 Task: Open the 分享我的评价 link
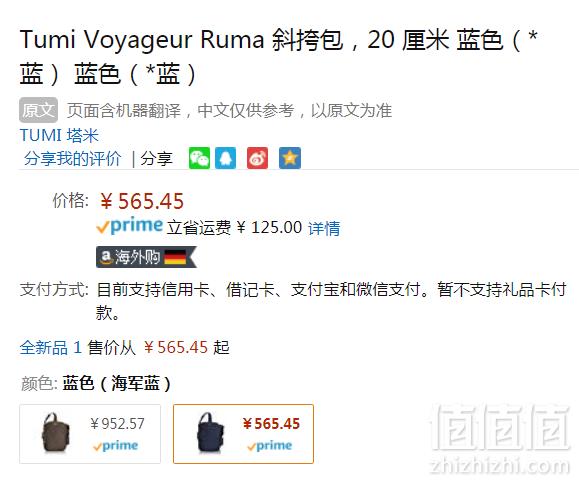pos(72,159)
